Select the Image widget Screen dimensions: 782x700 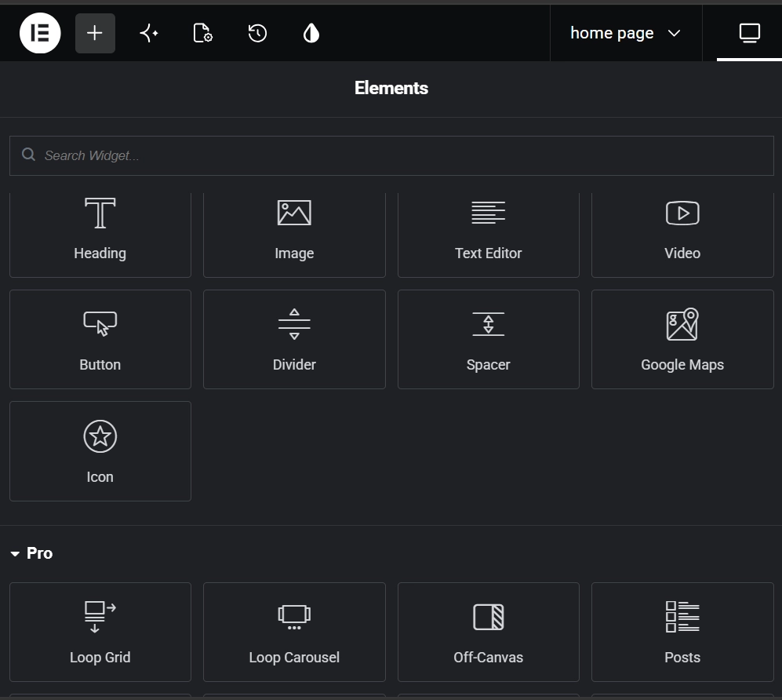[294, 235]
